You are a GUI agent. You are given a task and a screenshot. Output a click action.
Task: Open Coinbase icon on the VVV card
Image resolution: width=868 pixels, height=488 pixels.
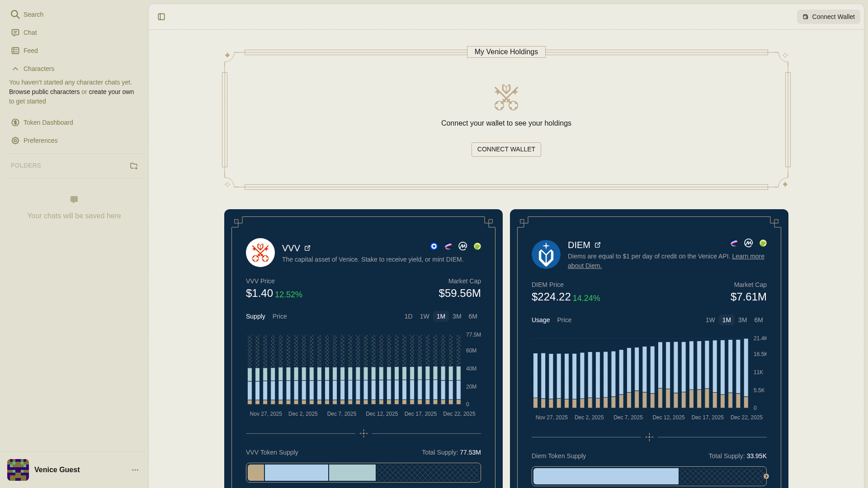tap(434, 246)
